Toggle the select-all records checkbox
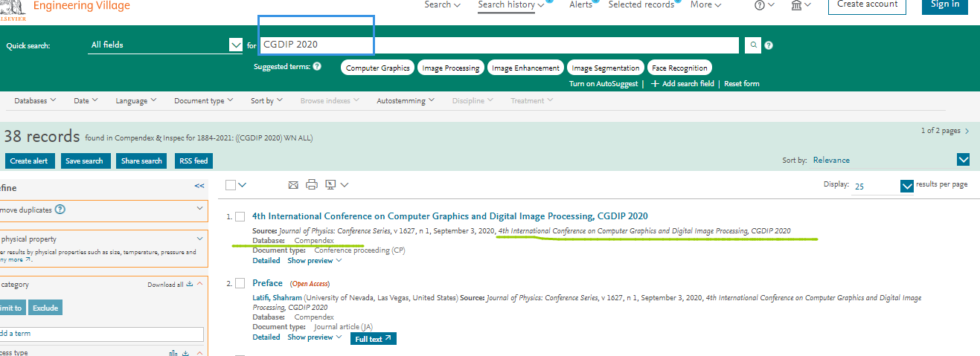The image size is (980, 356). coord(231,185)
